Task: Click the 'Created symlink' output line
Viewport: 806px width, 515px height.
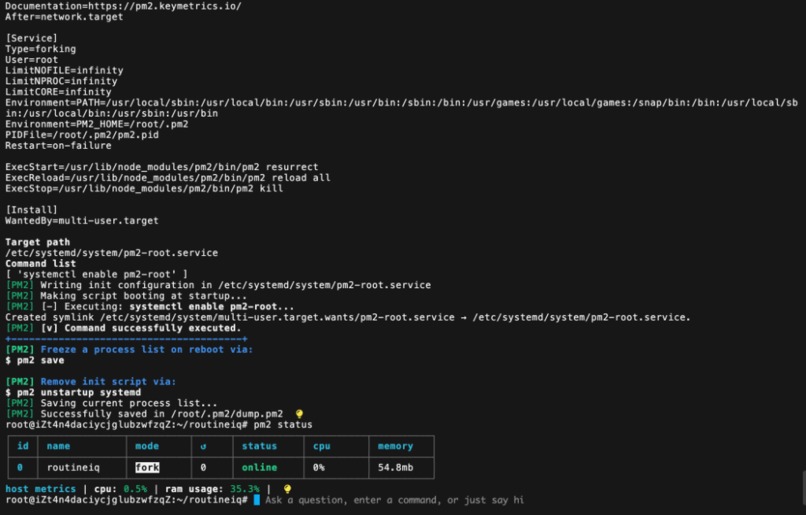Action: [x=347, y=317]
